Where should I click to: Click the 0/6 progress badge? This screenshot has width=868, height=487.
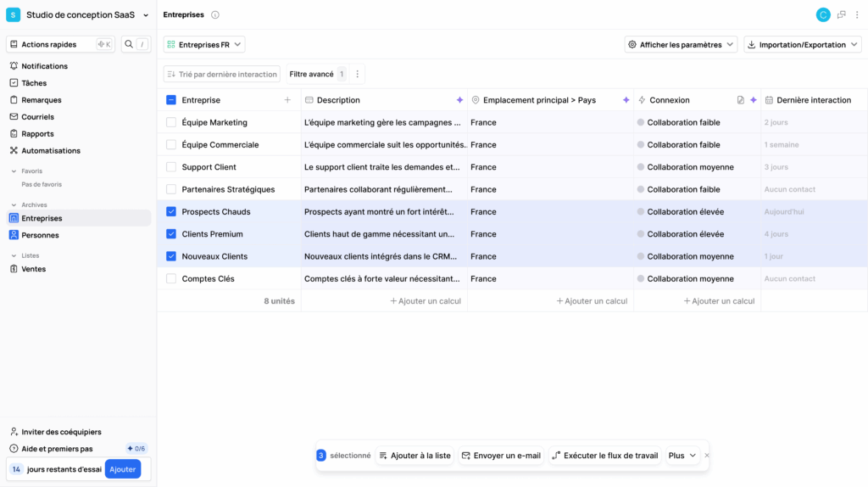pyautogui.click(x=136, y=449)
